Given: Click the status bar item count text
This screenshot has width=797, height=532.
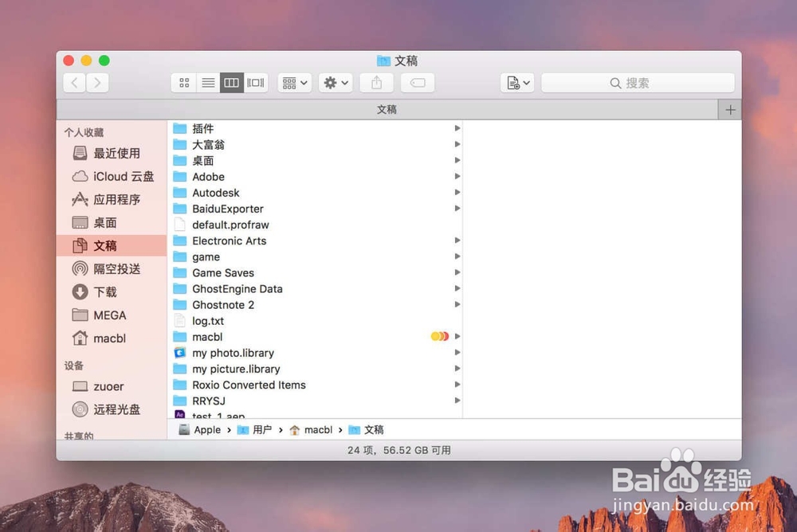Looking at the screenshot, I should [x=399, y=450].
